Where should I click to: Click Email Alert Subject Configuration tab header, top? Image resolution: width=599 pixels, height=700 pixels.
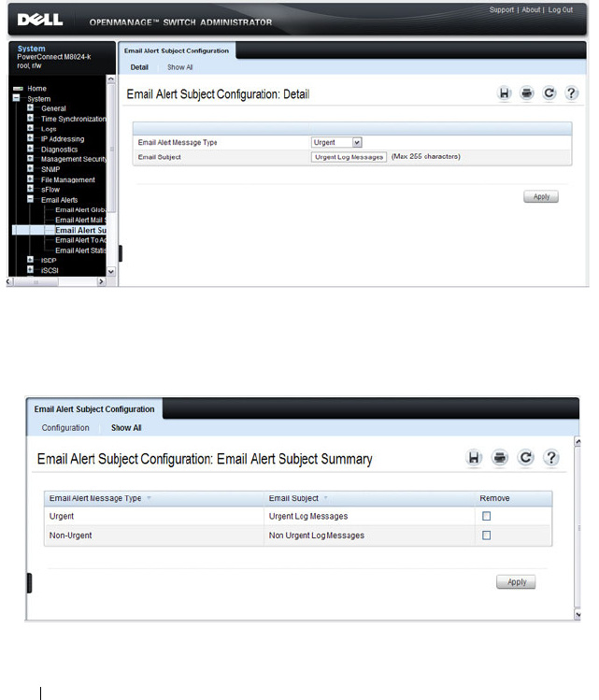177,50
